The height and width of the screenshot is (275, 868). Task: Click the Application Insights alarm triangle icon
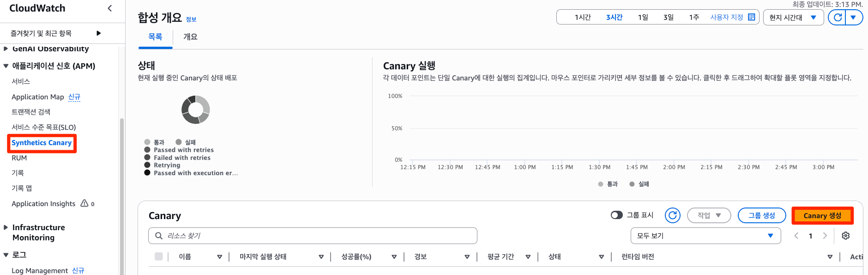coord(84,203)
